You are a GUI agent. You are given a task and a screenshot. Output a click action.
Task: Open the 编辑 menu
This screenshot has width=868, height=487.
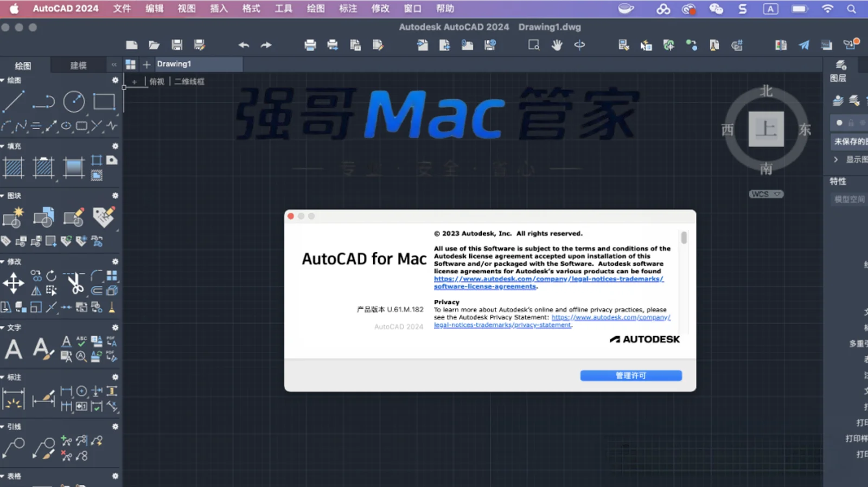point(155,9)
